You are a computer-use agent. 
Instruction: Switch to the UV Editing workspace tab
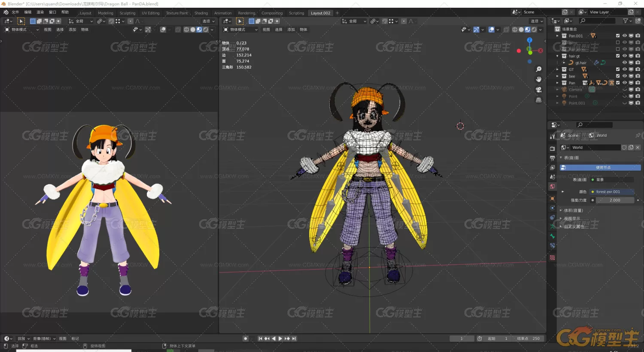[151, 13]
